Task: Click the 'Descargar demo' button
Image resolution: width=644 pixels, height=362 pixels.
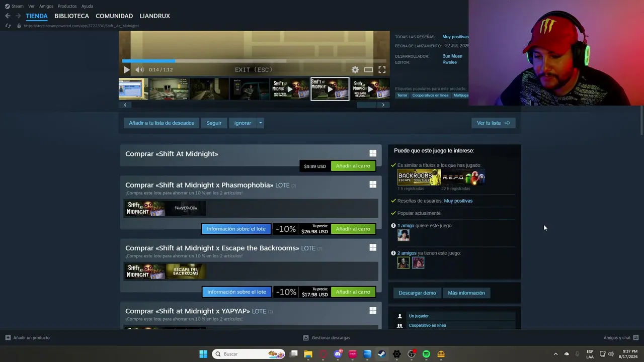Action: [x=417, y=293]
